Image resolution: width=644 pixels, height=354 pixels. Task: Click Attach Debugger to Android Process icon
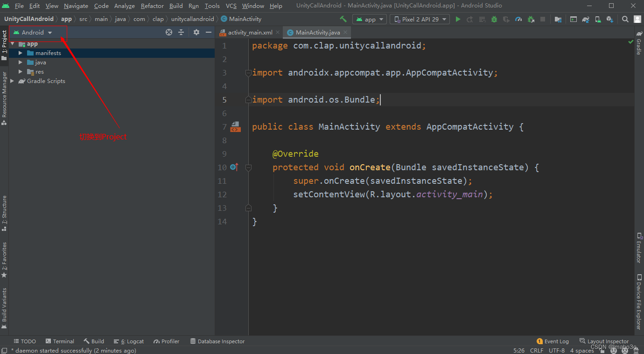click(x=531, y=19)
